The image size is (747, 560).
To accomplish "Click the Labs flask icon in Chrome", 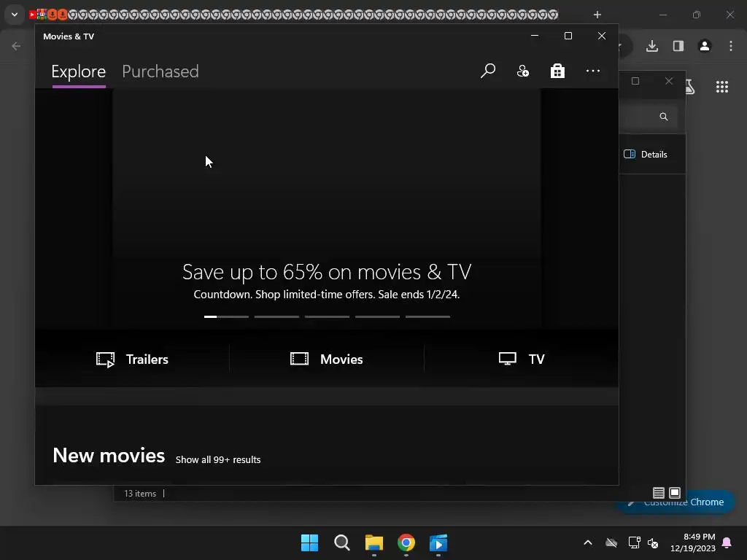I will (690, 87).
